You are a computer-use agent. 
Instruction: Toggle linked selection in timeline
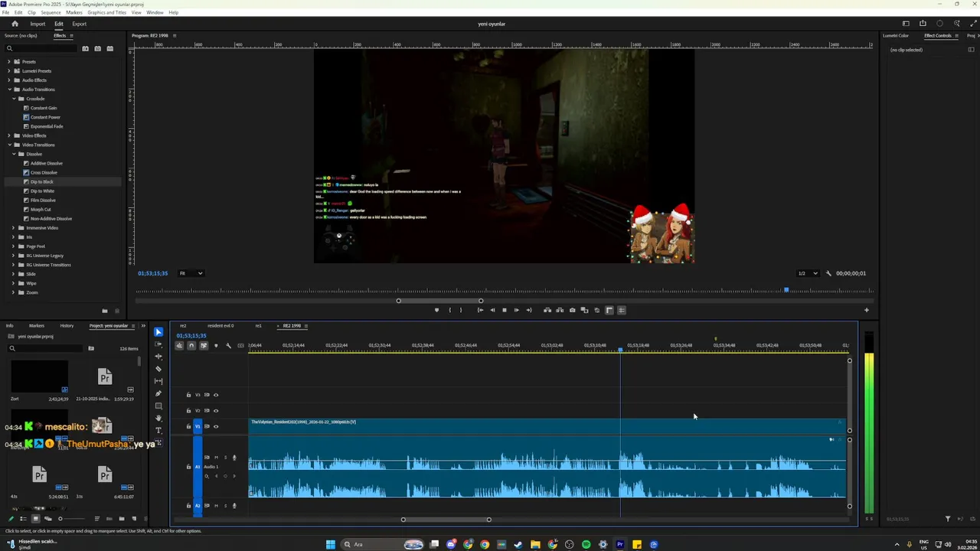pos(204,346)
